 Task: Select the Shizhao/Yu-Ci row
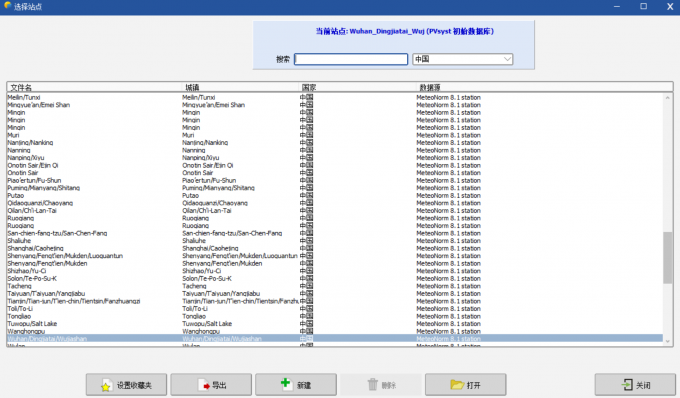pos(335,271)
